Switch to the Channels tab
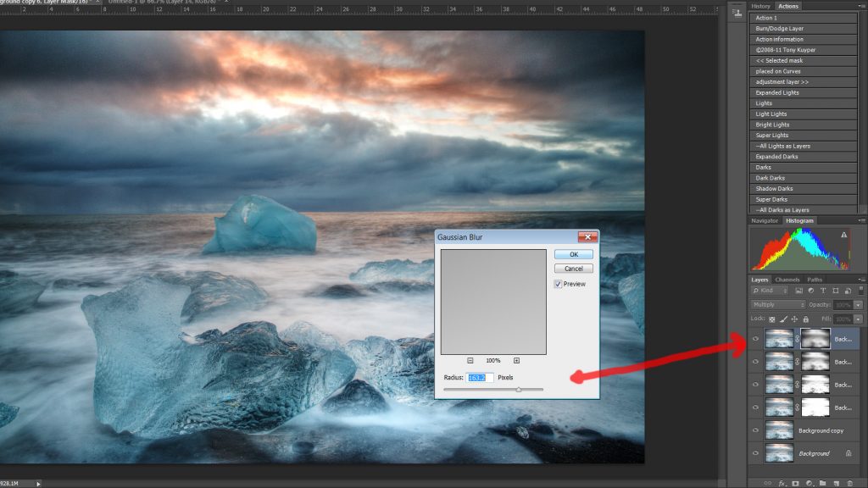The image size is (868, 488). [x=787, y=280]
